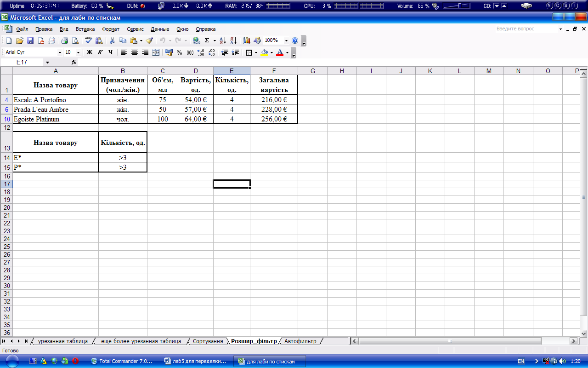Open the Формат menu

pyautogui.click(x=111, y=29)
